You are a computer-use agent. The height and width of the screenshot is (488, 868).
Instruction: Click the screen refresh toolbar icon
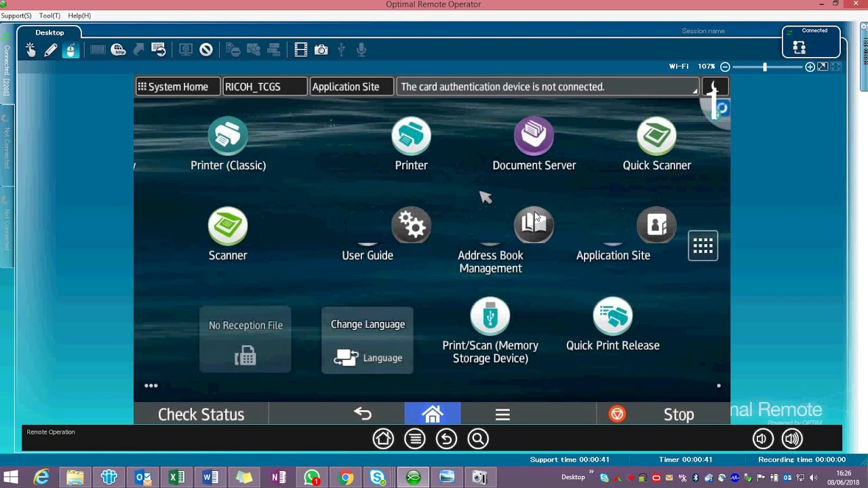[x=159, y=49]
